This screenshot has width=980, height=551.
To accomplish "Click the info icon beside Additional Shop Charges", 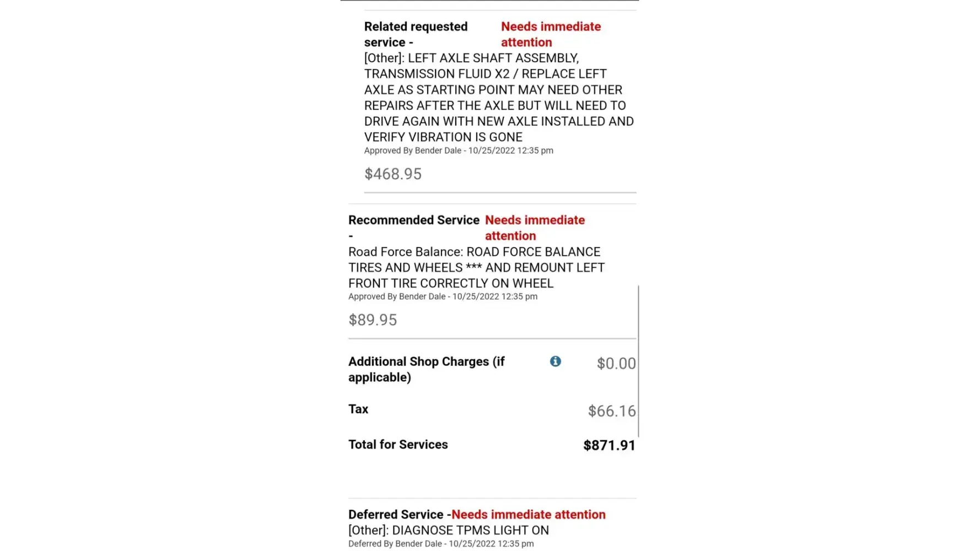I will click(555, 361).
